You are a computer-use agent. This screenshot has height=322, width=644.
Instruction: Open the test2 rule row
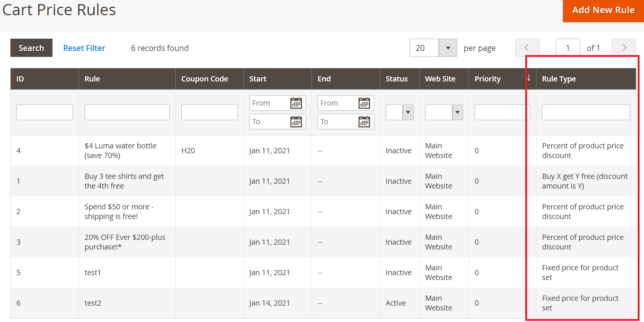pyautogui.click(x=93, y=303)
